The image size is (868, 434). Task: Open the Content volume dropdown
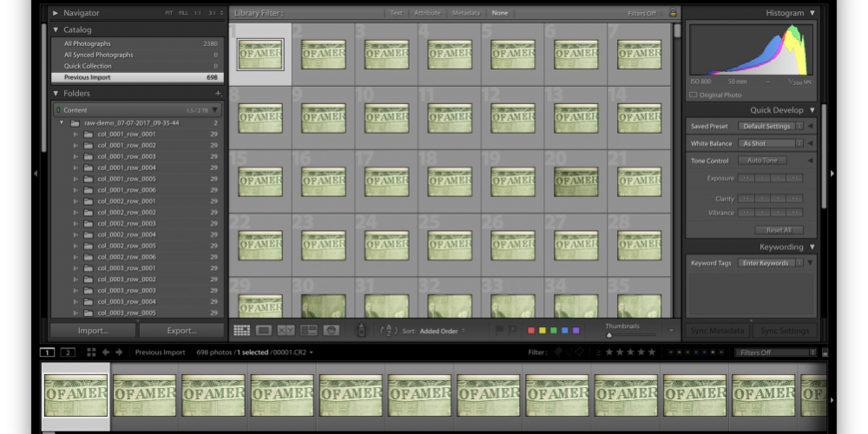pyautogui.click(x=214, y=110)
